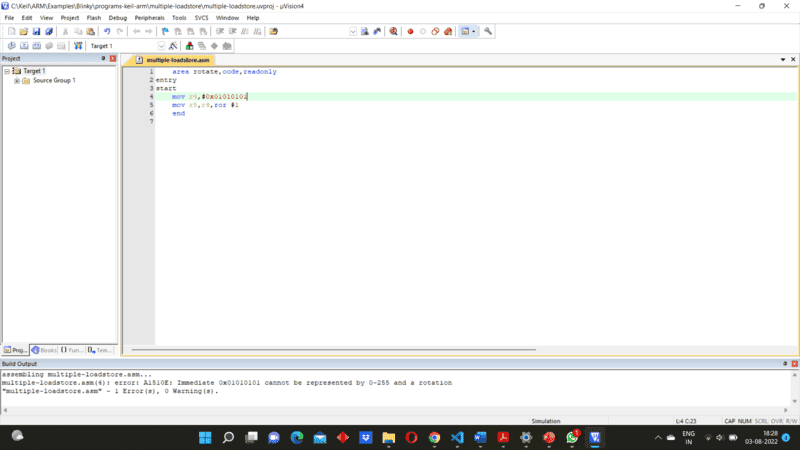Undo the last edit
The image size is (800, 450).
click(x=107, y=32)
